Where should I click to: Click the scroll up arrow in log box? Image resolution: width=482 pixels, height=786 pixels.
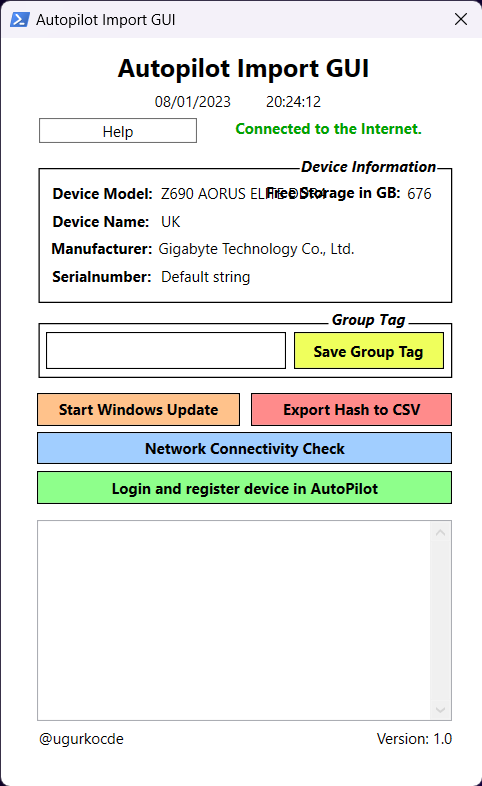(x=440, y=532)
